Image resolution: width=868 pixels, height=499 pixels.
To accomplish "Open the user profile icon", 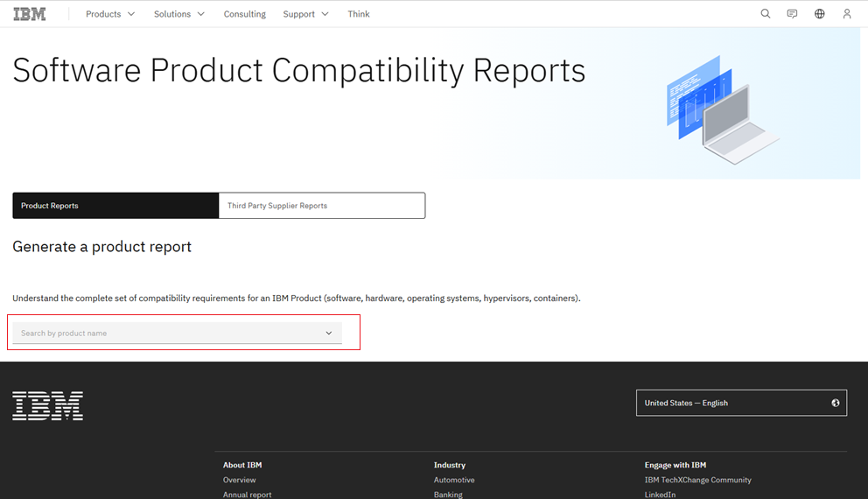I will [846, 14].
